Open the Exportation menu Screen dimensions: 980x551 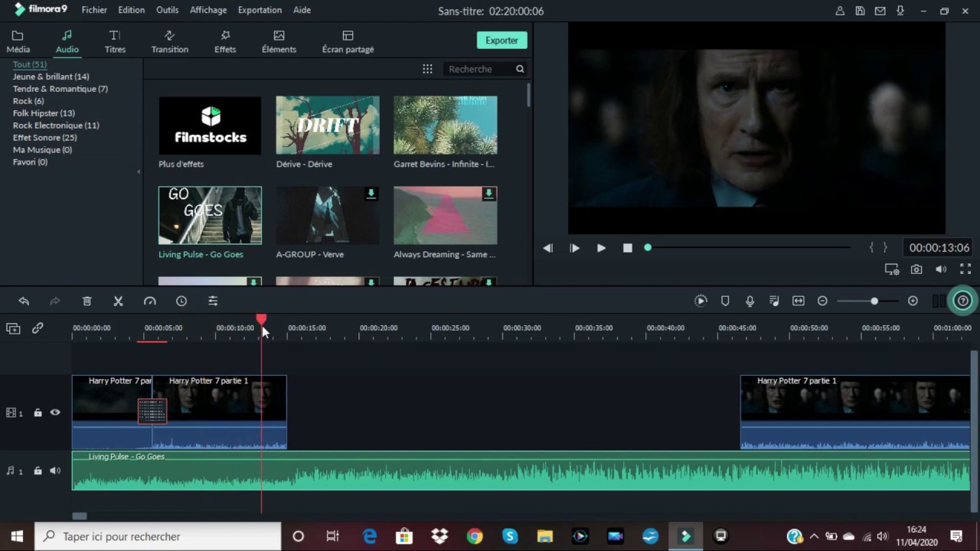(260, 10)
